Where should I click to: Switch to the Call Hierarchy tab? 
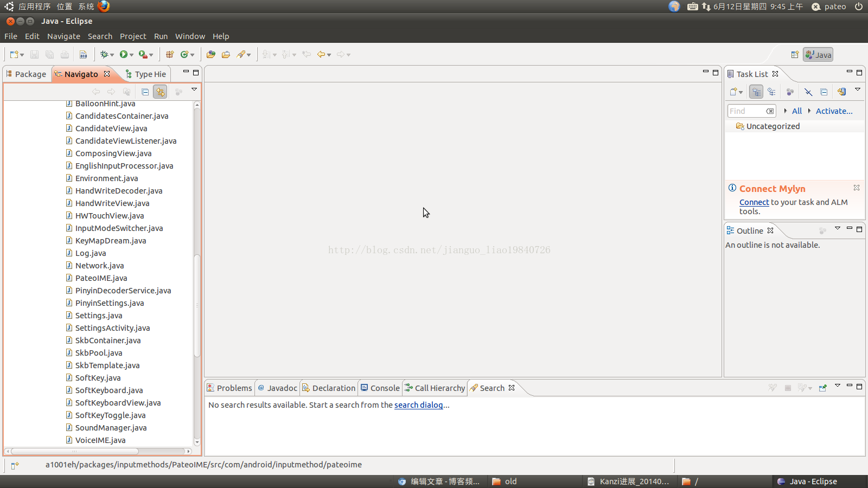[435, 388]
